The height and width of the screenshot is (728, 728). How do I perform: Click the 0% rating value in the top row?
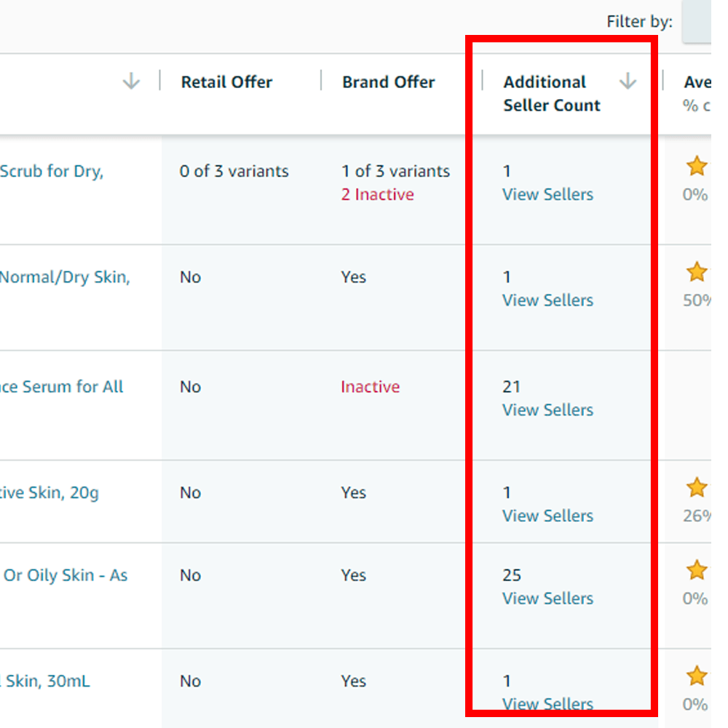[697, 194]
